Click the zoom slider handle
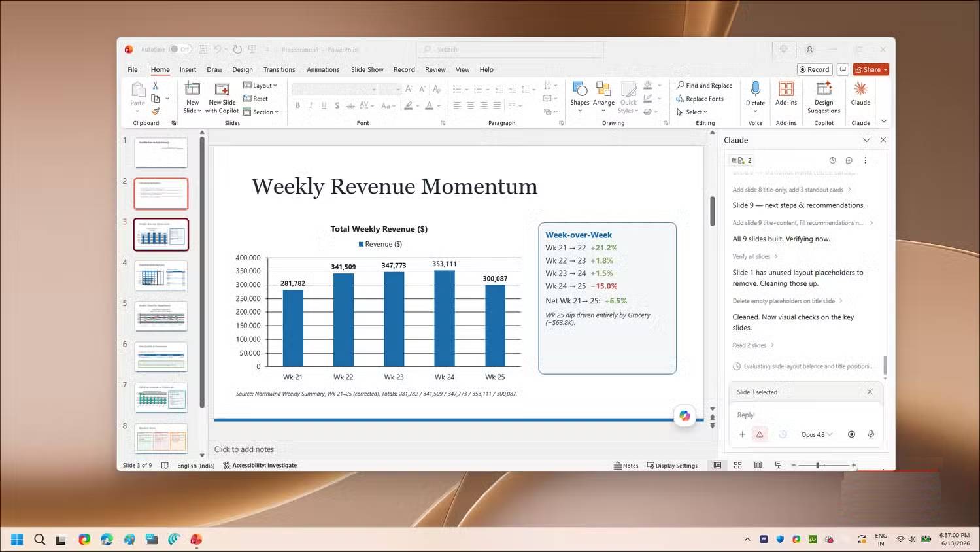 817,466
